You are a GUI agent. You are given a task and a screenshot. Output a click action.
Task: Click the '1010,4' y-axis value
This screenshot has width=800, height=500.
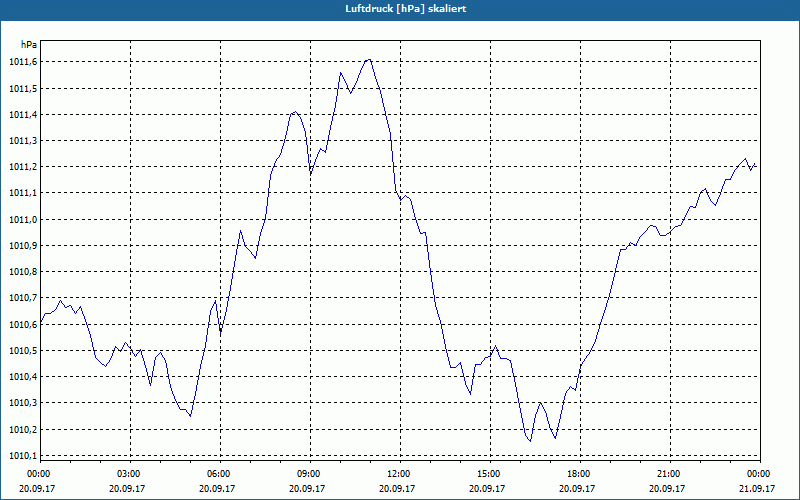point(23,377)
